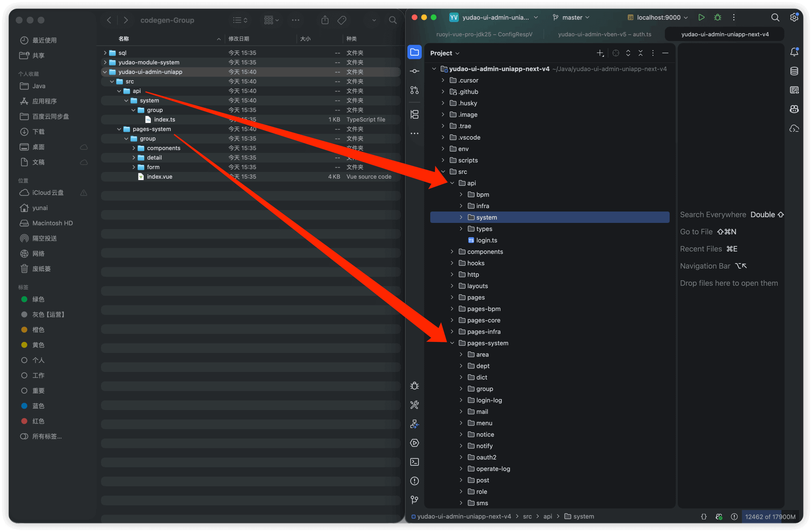
Task: Expand the bpm folder under api
Action: [461, 194]
